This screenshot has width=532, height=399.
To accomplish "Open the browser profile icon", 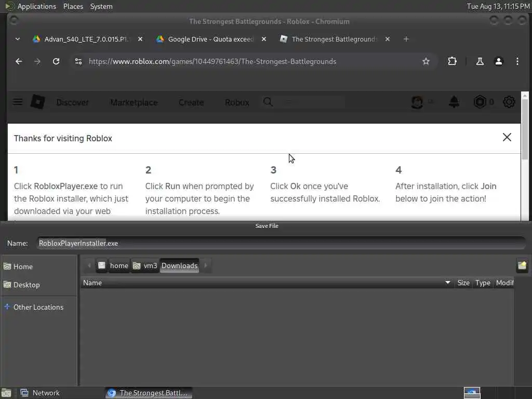I will click(x=498, y=61).
